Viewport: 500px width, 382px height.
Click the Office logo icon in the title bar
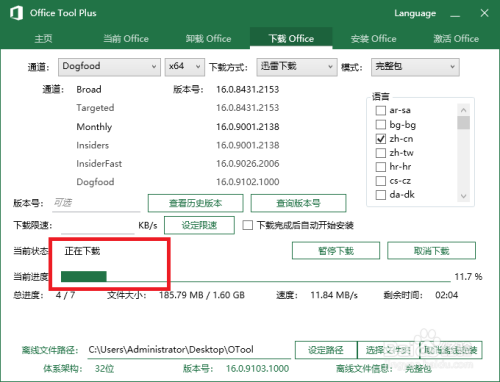(x=16, y=13)
